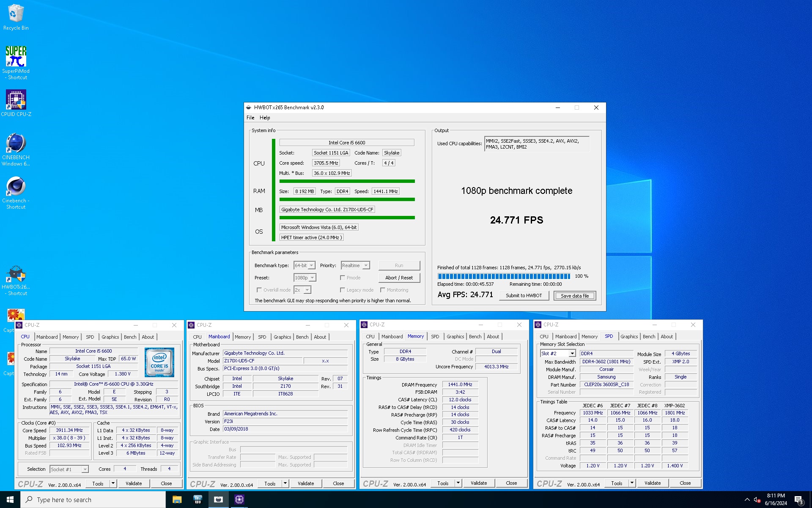Click the Part Number CLEP20s 3600SR_C18 field
The height and width of the screenshot is (508, 812).
[606, 384]
